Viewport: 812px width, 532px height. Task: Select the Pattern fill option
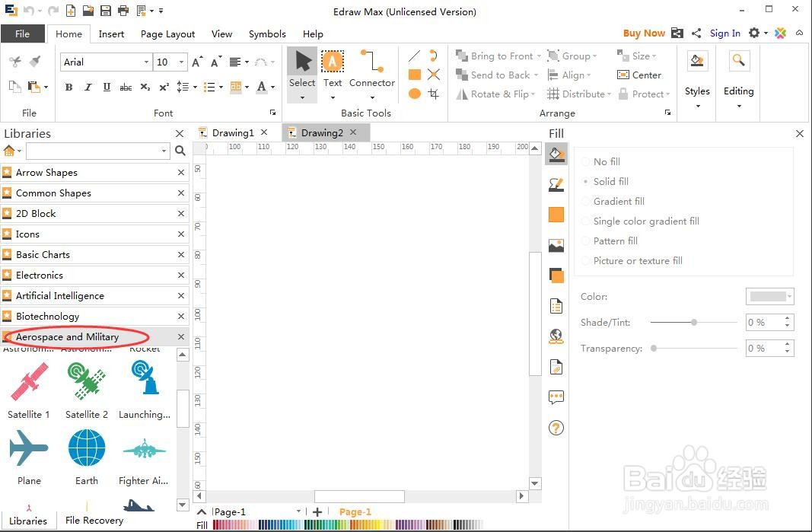coord(610,241)
